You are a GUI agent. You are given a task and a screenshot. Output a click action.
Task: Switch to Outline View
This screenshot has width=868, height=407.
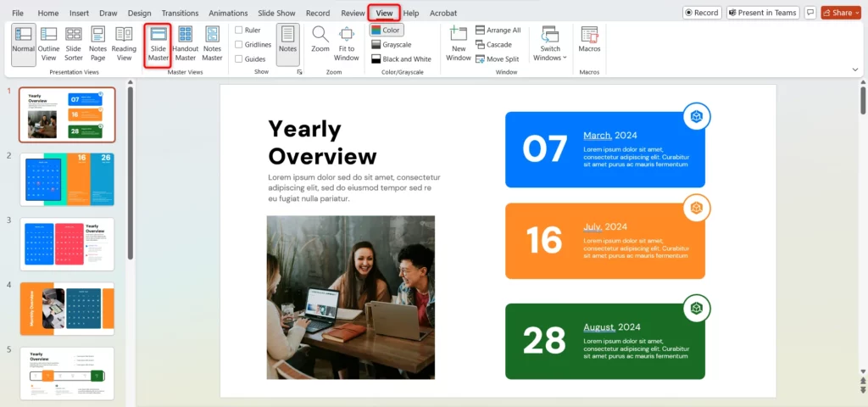(x=49, y=44)
